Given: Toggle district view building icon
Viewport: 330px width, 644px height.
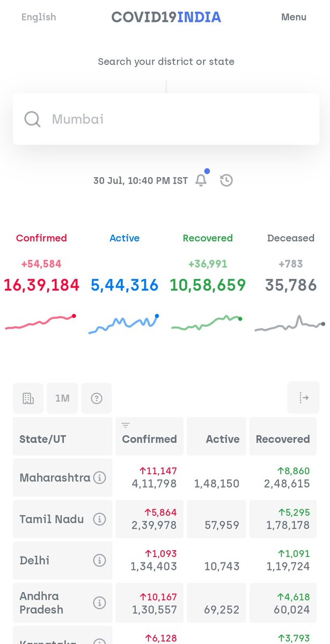Looking at the screenshot, I should click(x=28, y=398).
